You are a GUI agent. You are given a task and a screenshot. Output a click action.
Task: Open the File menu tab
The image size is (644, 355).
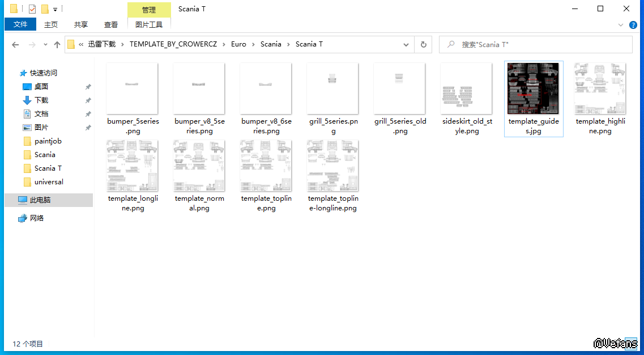20,24
